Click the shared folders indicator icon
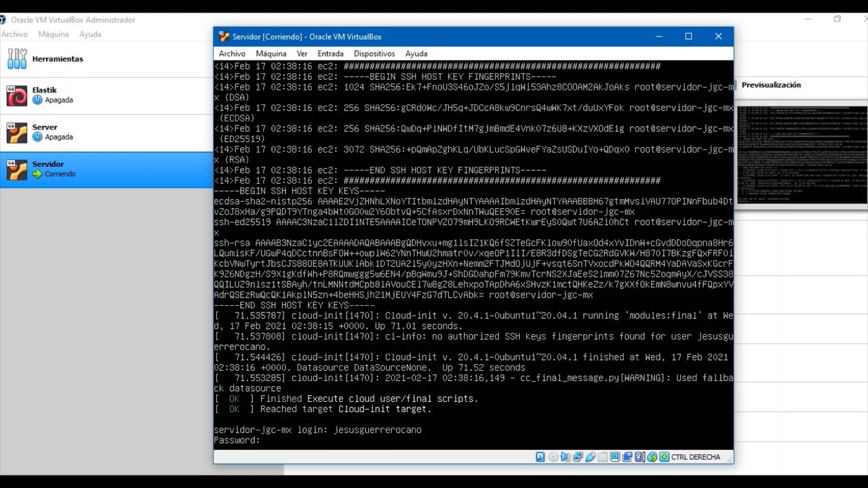868x488 pixels. coord(602,457)
